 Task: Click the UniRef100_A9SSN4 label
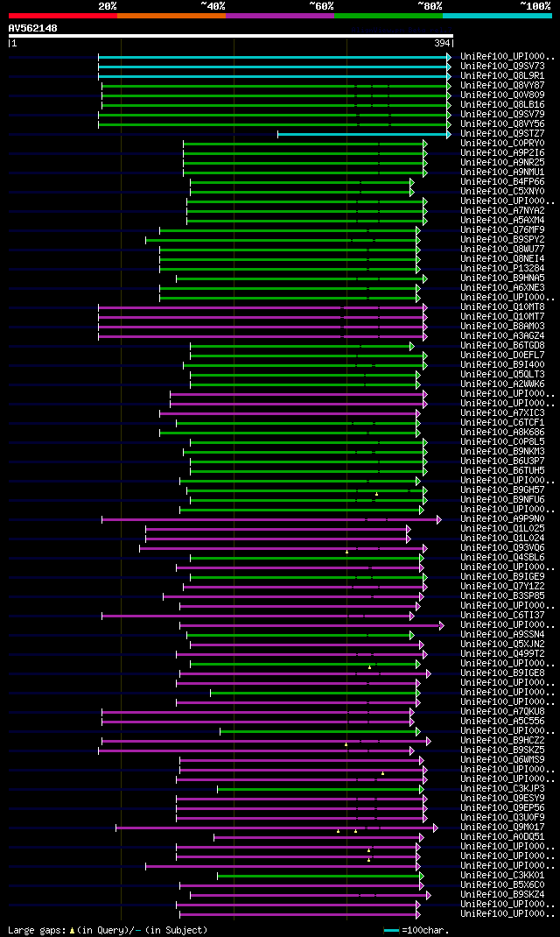click(502, 635)
